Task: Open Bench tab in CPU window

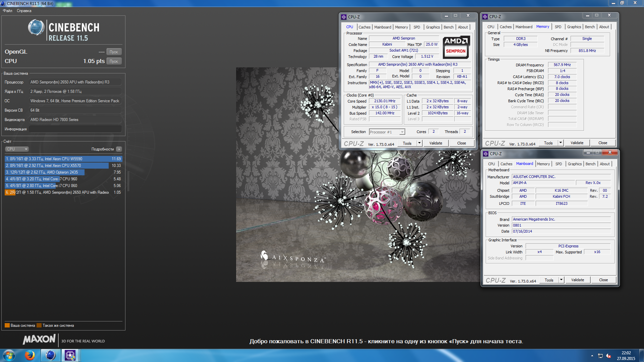Action: 448,27
